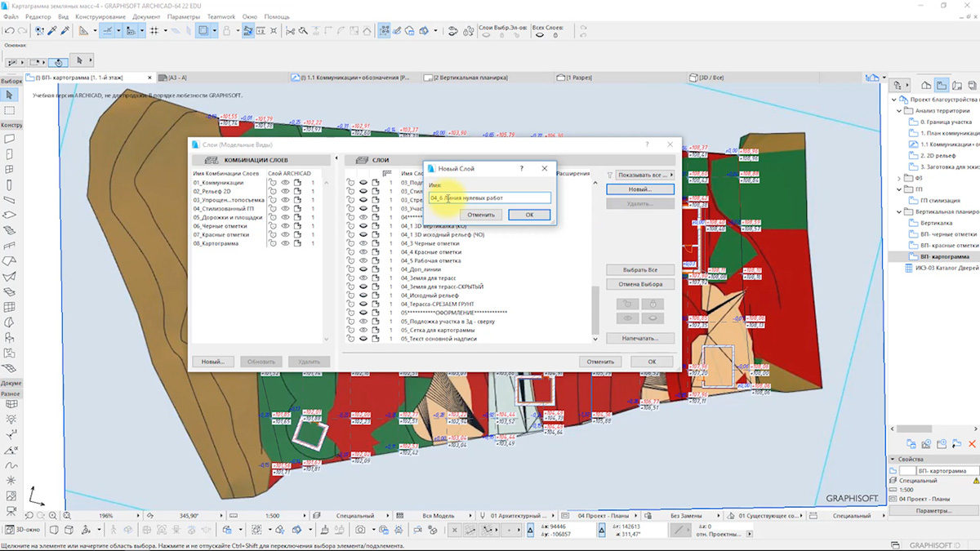Click the Undo arrow in the toolbar
The image size is (980, 551).
[9, 31]
